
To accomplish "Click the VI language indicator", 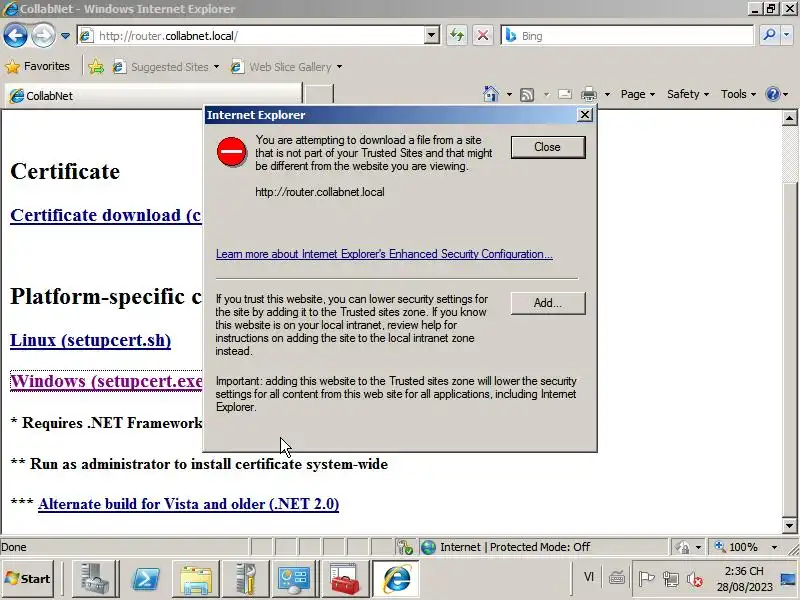I will tap(589, 577).
